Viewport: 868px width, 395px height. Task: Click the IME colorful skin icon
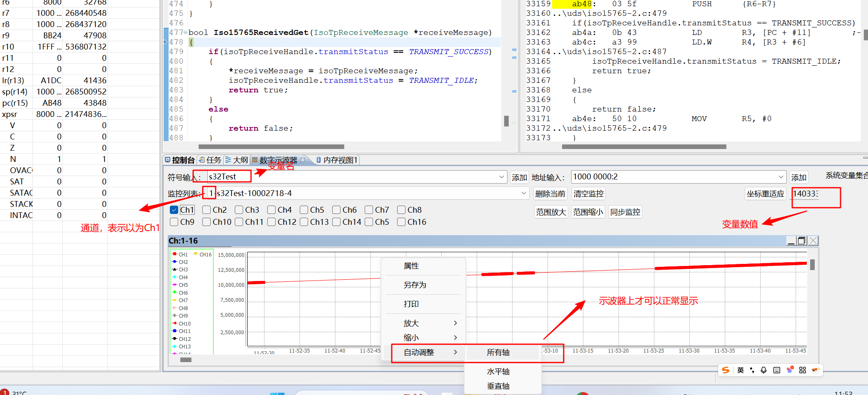pos(790,370)
